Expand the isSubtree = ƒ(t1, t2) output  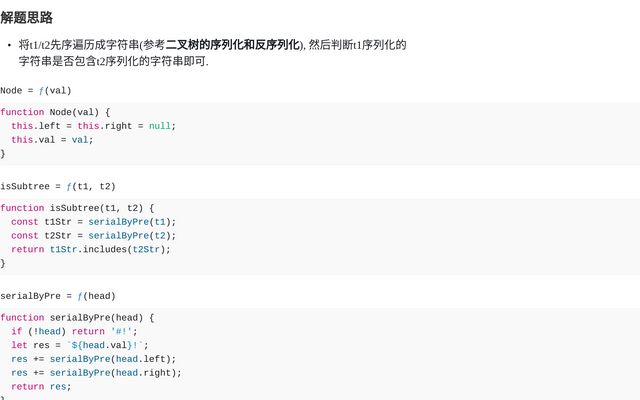pyautogui.click(x=58, y=186)
